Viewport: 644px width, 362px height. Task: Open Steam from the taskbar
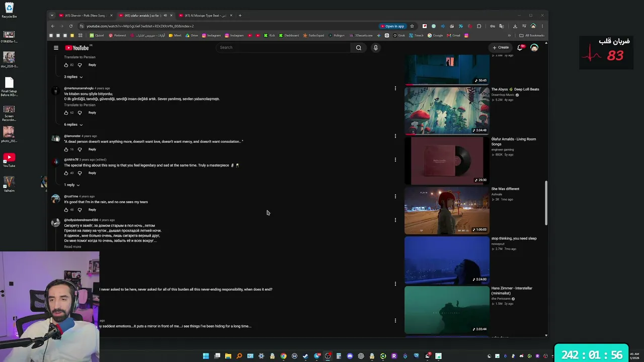click(305, 356)
